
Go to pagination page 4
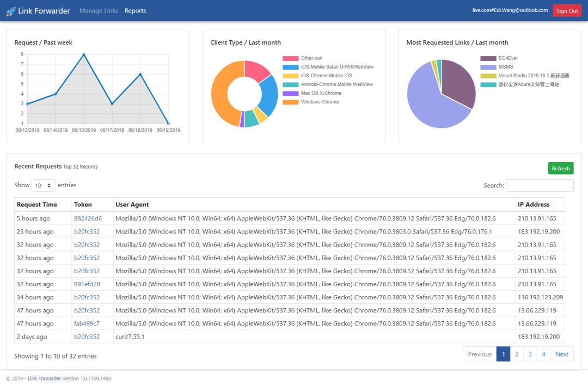point(543,354)
